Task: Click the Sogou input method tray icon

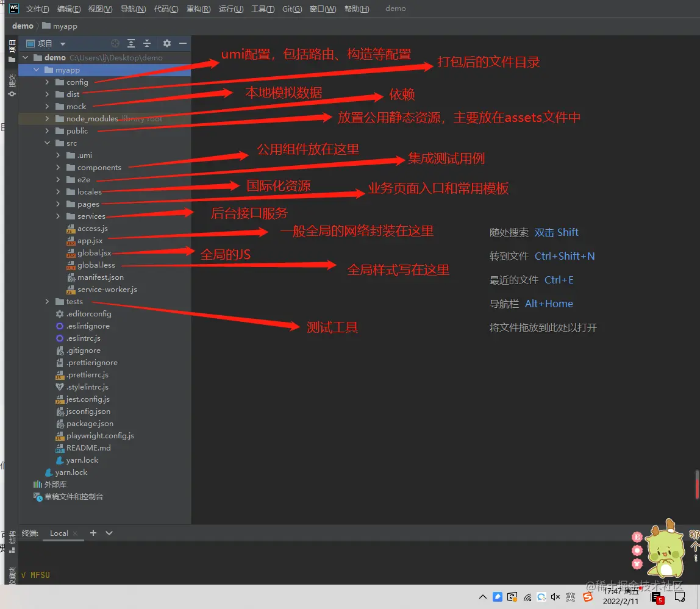Action: pyautogui.click(x=588, y=597)
